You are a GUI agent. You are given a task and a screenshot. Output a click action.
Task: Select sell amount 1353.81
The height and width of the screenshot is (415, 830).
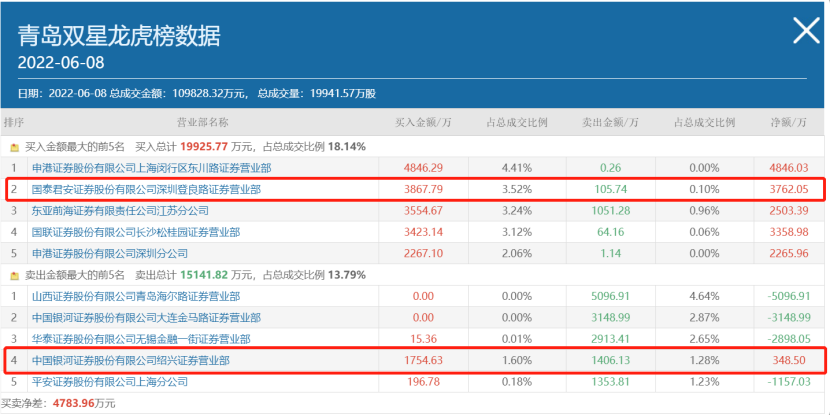610,382
